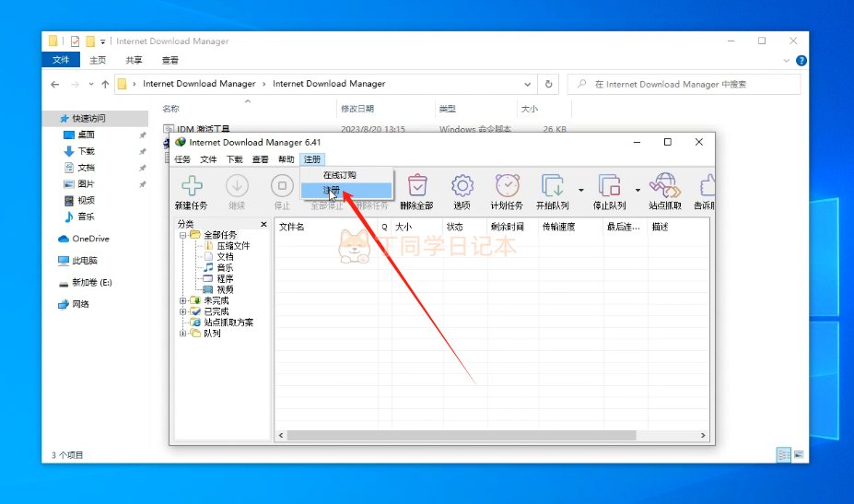Open the Start Queue dropdown arrow

(581, 190)
